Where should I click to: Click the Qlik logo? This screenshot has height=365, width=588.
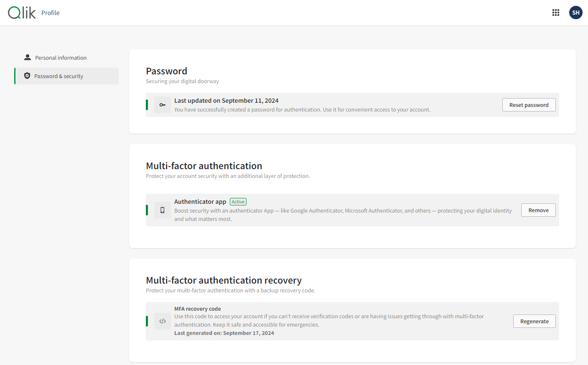[x=23, y=13]
